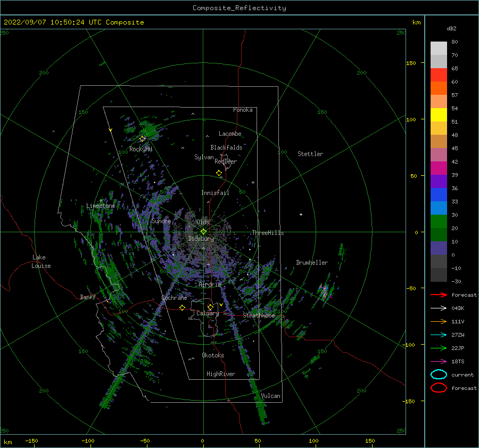Viewport: 479px width, 448px height.
Task: Click the Ponoka city label
Action: click(243, 110)
